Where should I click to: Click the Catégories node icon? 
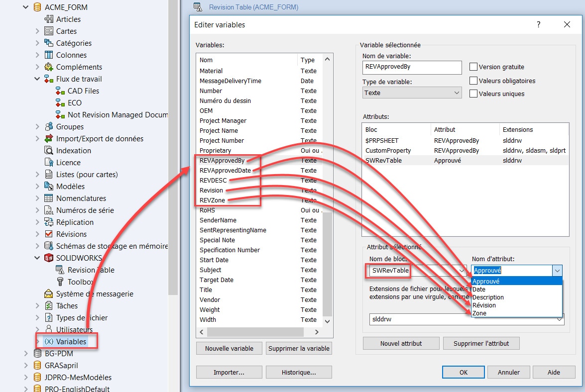[49, 43]
